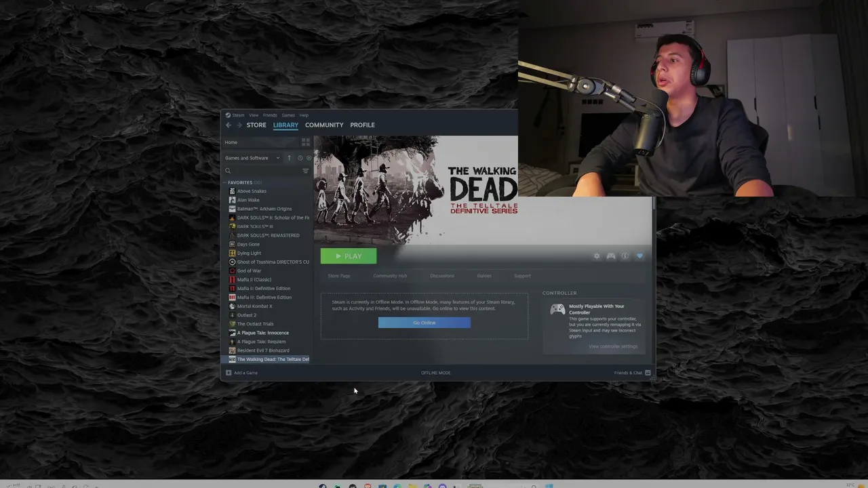
Task: Toggle the recent activity clock filter
Action: pos(300,158)
